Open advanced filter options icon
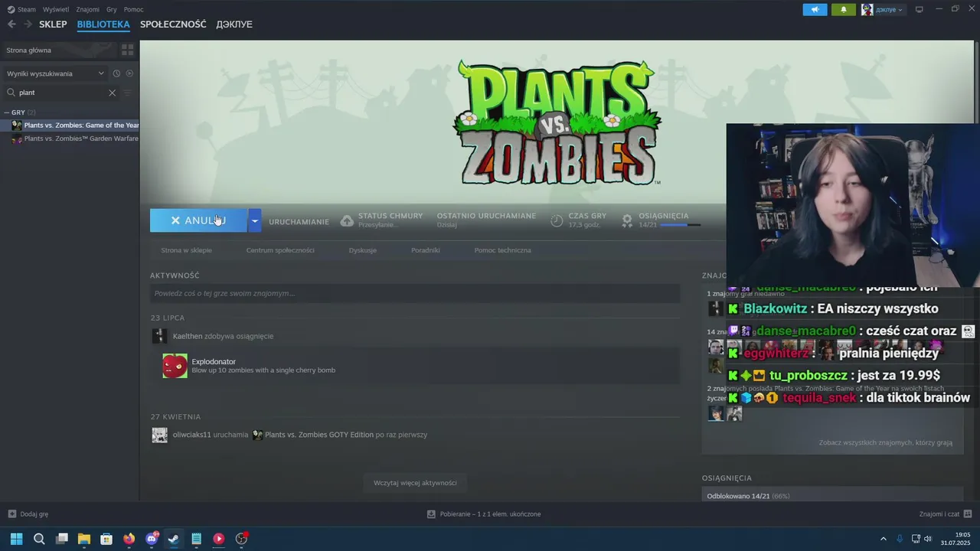This screenshot has width=980, height=551. point(128,93)
